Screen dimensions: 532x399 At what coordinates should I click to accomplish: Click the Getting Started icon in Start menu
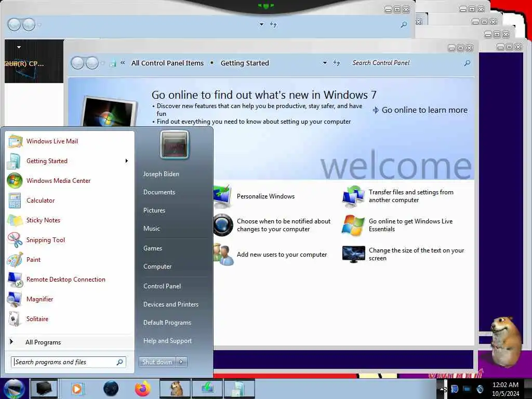pos(14,161)
